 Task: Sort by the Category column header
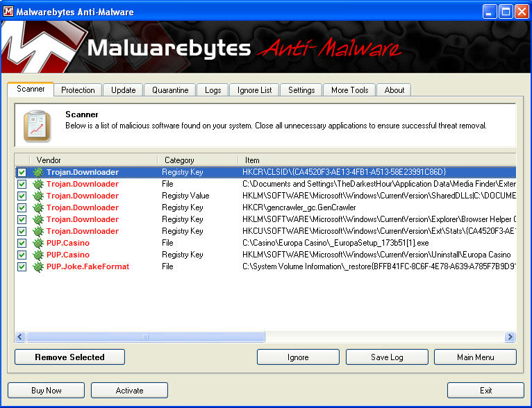point(198,160)
